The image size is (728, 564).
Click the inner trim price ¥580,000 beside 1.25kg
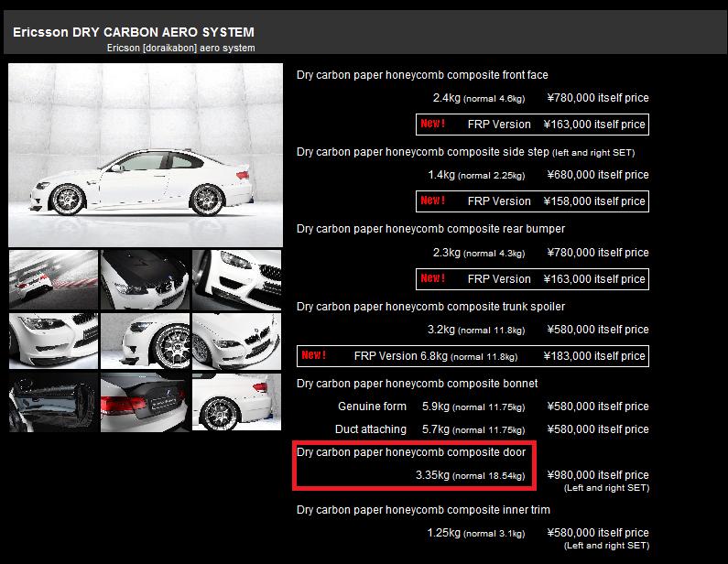coord(598,533)
